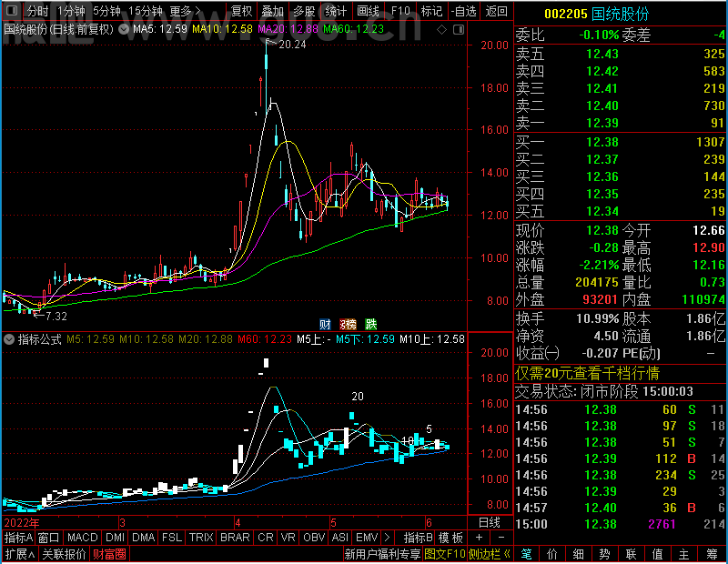Open the 统计 statistics tool
Screen dimensions: 728x564
pos(336,11)
